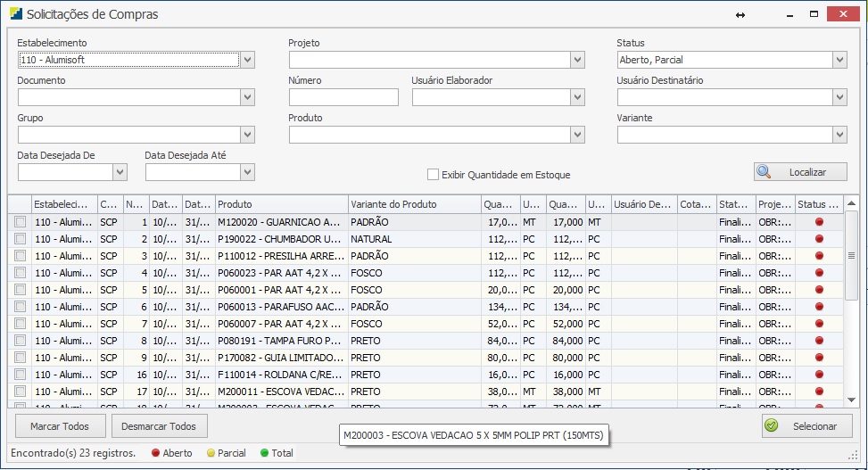Open the Data Desejada De date picker
Screen dimensions: 868x470
click(x=120, y=172)
